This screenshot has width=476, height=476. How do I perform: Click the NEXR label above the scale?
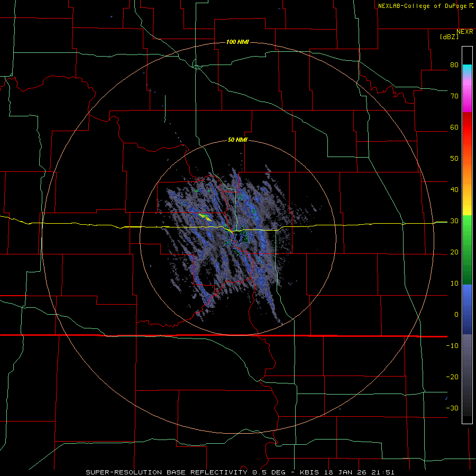[464, 32]
